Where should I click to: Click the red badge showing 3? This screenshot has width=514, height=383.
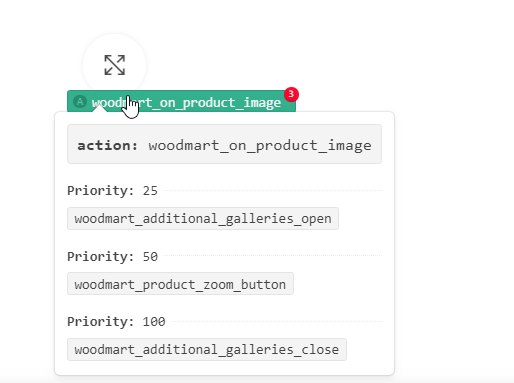(x=291, y=94)
